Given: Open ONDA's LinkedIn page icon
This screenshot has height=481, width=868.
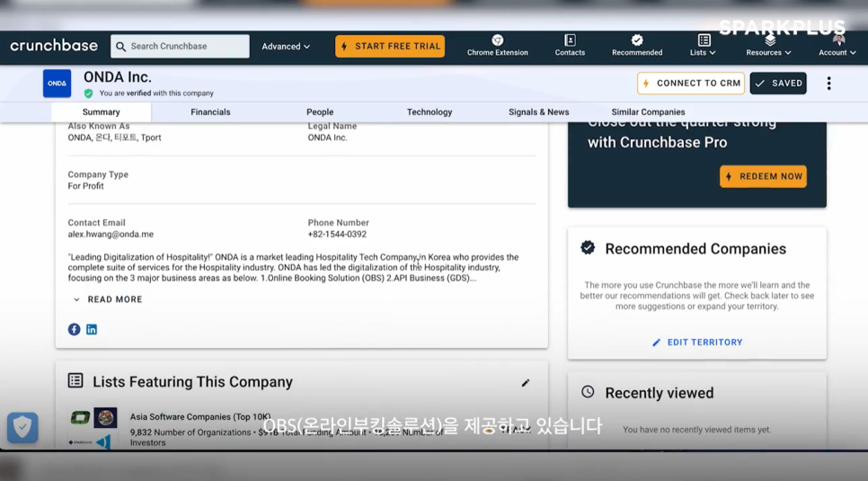Looking at the screenshot, I should [x=92, y=329].
